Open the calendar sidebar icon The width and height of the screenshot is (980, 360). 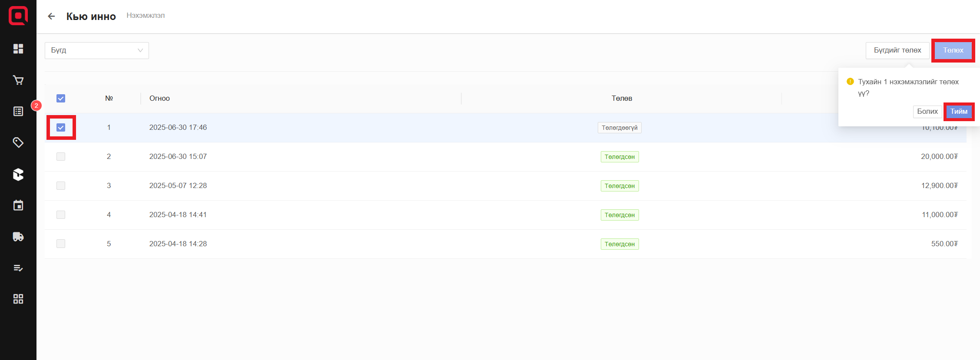(x=18, y=205)
